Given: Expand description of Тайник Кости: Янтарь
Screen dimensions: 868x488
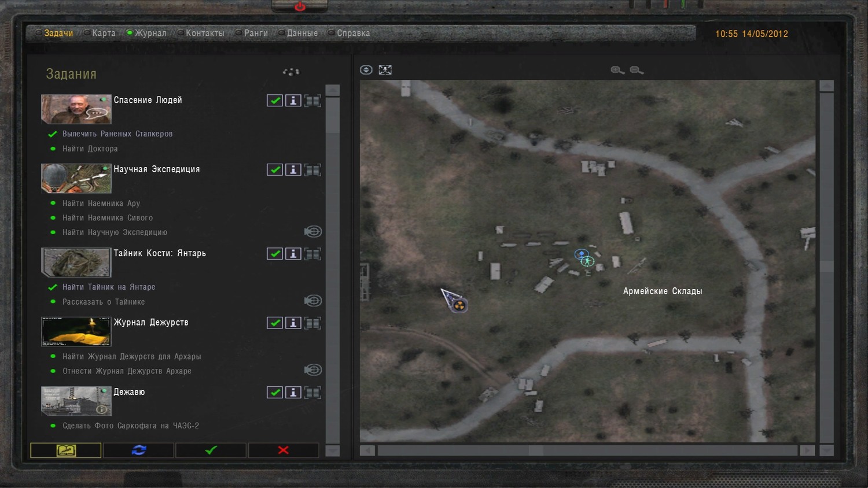Looking at the screenshot, I should [312, 254].
